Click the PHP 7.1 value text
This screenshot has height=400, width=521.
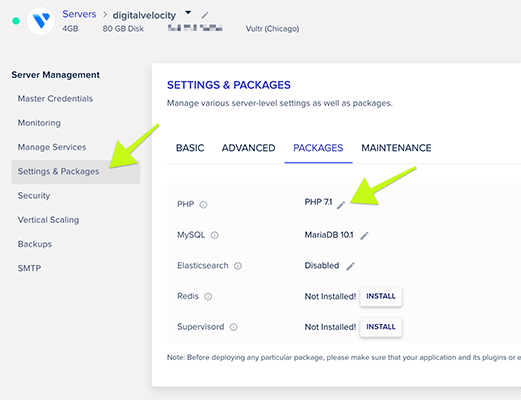click(x=318, y=202)
